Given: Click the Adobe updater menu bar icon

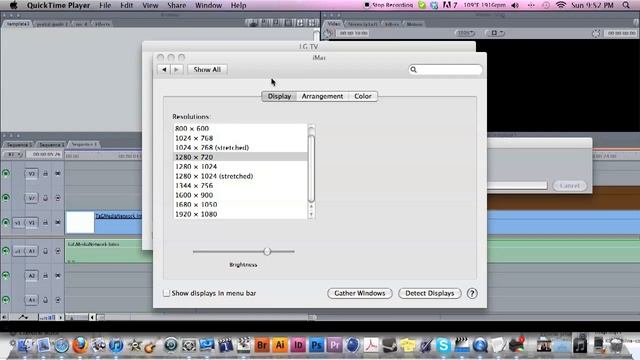Looking at the screenshot, I should tap(450, 5).
